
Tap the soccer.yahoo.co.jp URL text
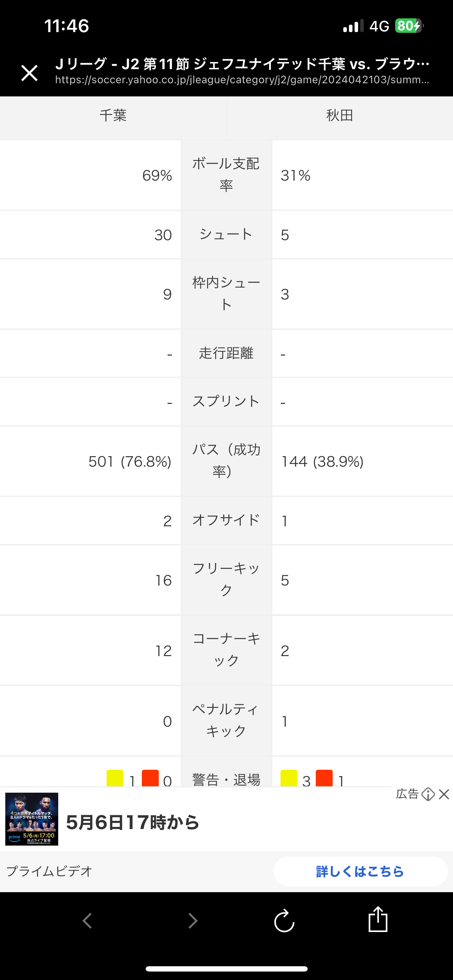[x=242, y=80]
